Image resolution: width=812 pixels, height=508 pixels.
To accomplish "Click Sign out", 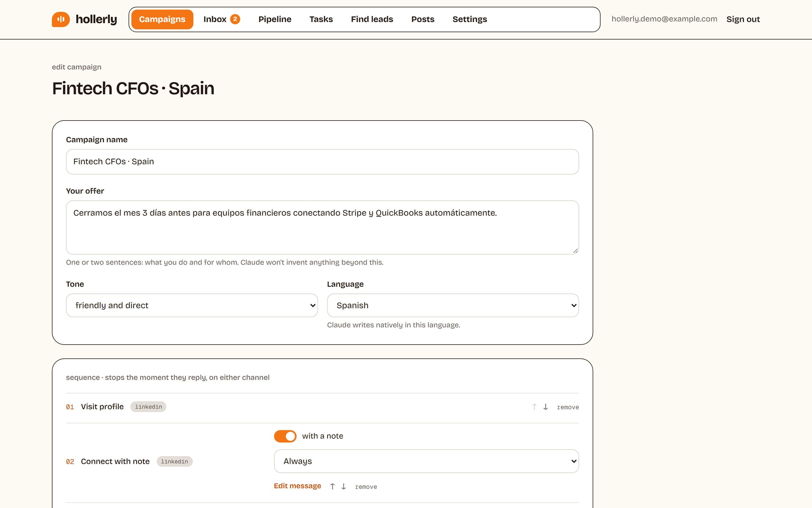I will (743, 19).
